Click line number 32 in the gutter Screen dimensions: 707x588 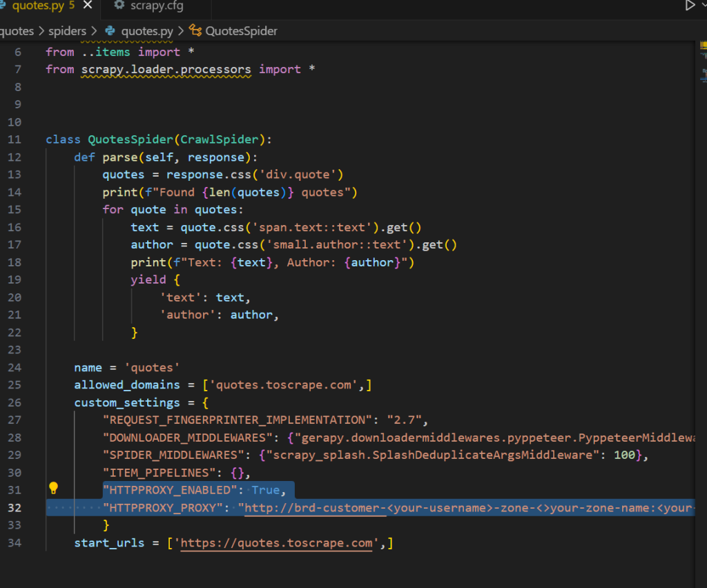coord(14,508)
